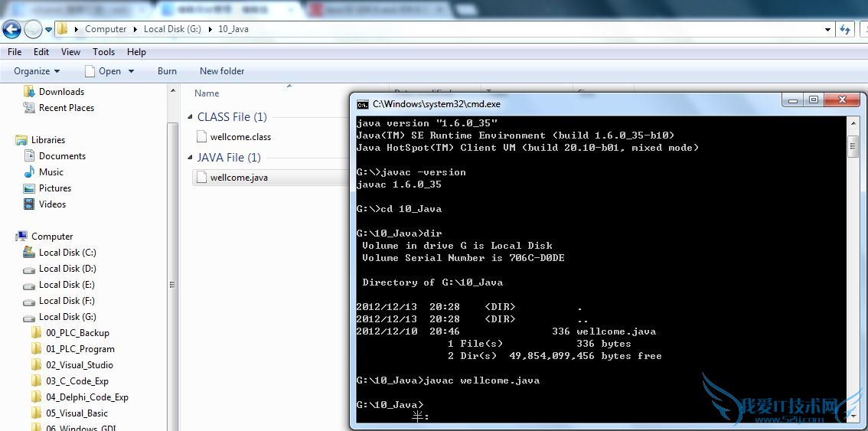Open the Downloads folder in sidebar
This screenshot has width=868, height=431.
coord(61,92)
